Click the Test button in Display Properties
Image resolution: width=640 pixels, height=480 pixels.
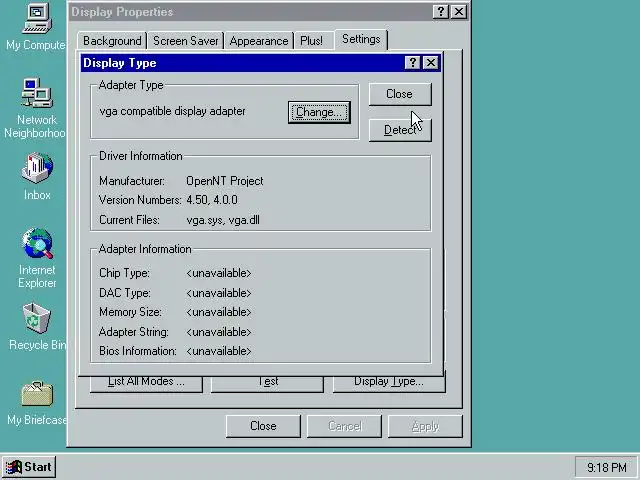(x=267, y=383)
